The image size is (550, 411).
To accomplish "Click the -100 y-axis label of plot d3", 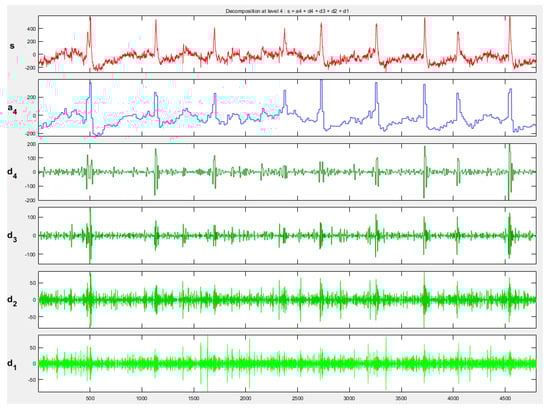I will pos(30,254).
